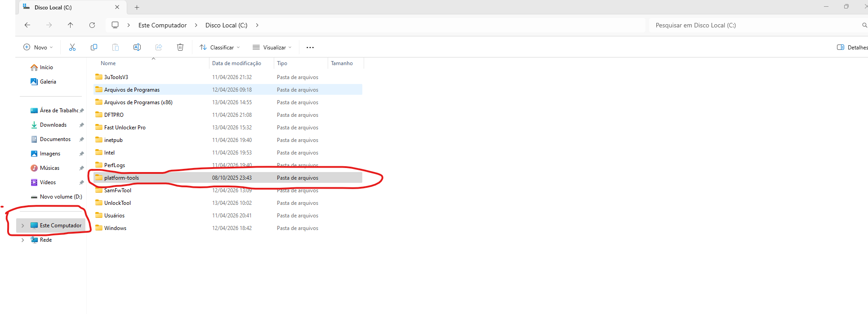
Task: Click the Copy icon in toolbar
Action: point(94,47)
